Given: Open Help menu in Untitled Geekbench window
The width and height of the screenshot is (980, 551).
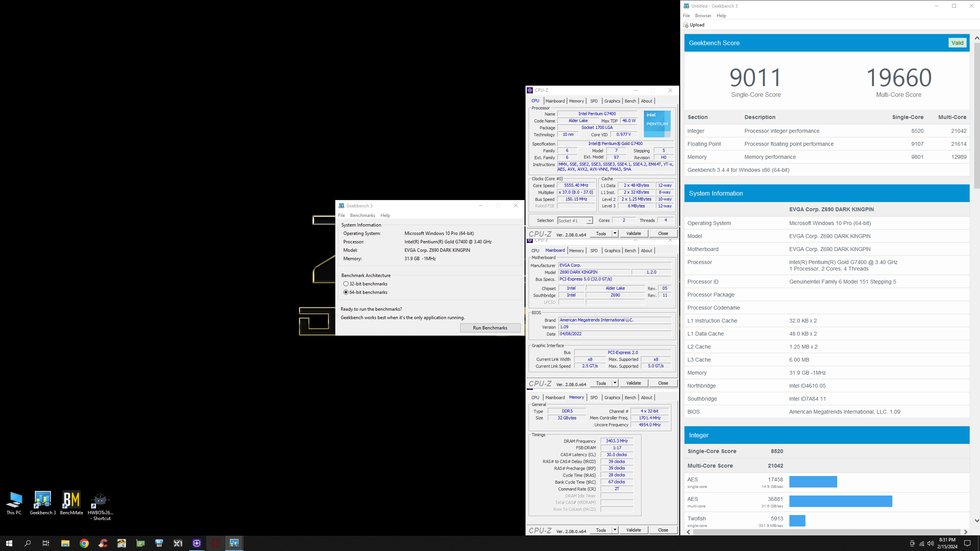Looking at the screenshot, I should coord(721,16).
